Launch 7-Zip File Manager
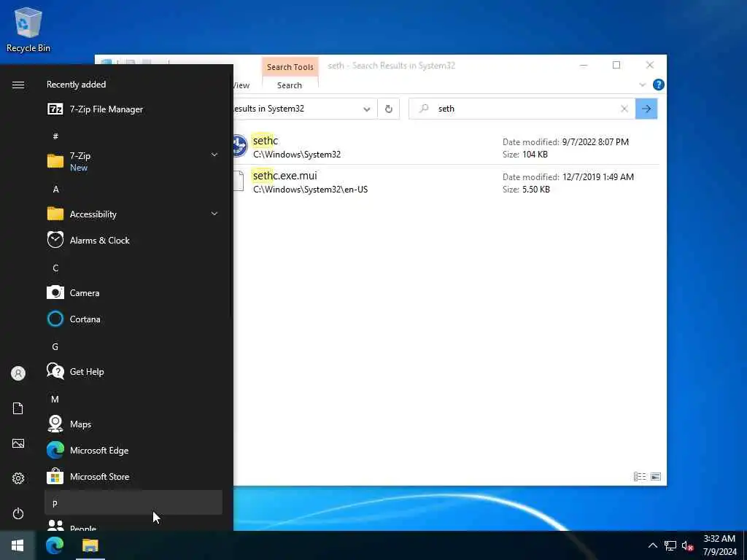Viewport: 747px width, 560px height. click(133, 109)
